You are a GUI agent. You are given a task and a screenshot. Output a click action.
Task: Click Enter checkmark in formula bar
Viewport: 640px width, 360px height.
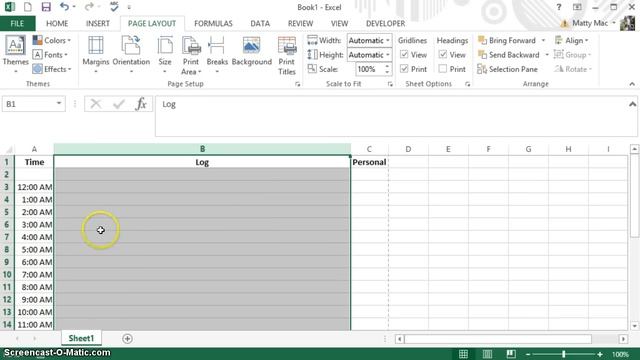point(119,104)
